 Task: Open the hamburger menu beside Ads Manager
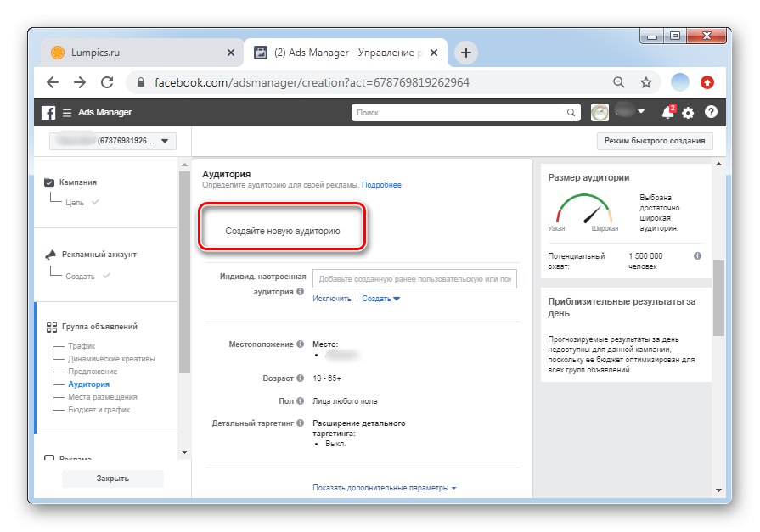pos(67,112)
